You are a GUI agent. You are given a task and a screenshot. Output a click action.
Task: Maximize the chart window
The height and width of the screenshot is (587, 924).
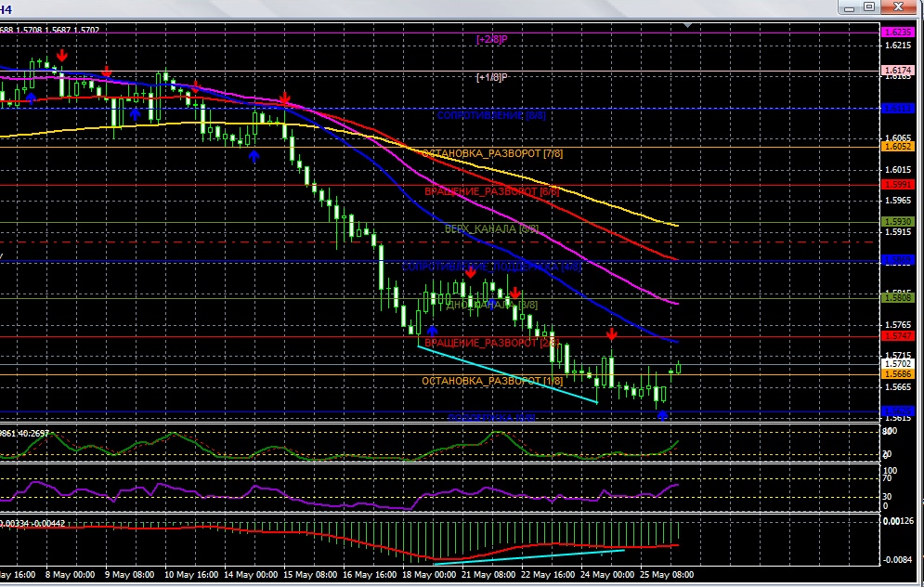click(869, 7)
